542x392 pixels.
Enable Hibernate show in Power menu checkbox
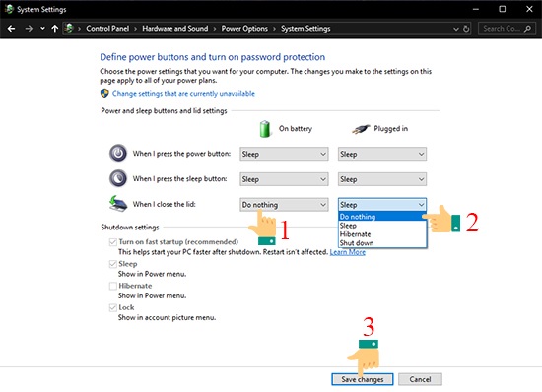tap(112, 286)
